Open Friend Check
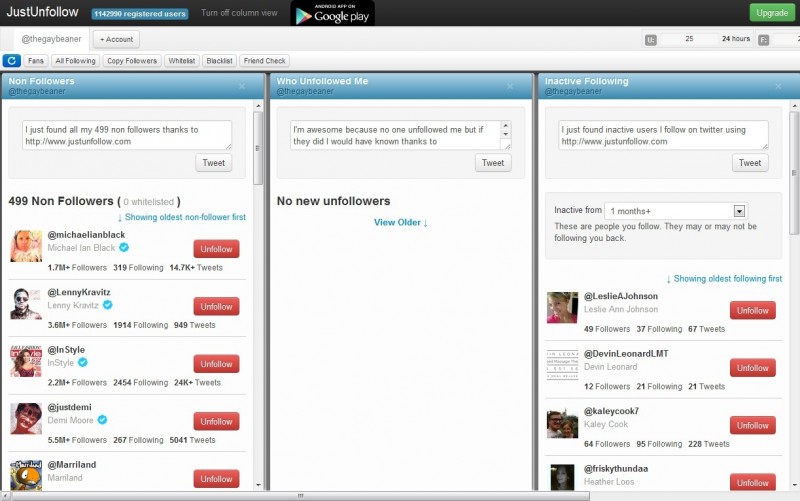800x501 pixels. point(264,61)
